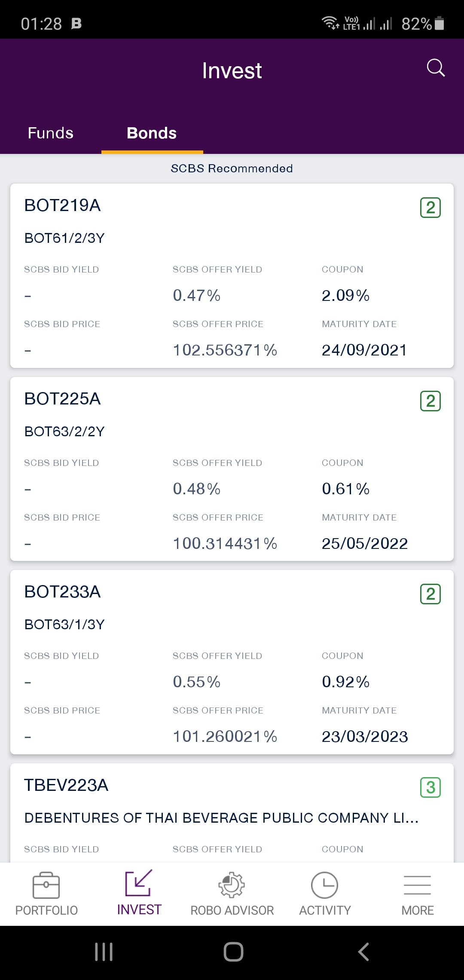Open the More hamburger menu
Viewport: 464px width, 980px height.
pyautogui.click(x=417, y=885)
